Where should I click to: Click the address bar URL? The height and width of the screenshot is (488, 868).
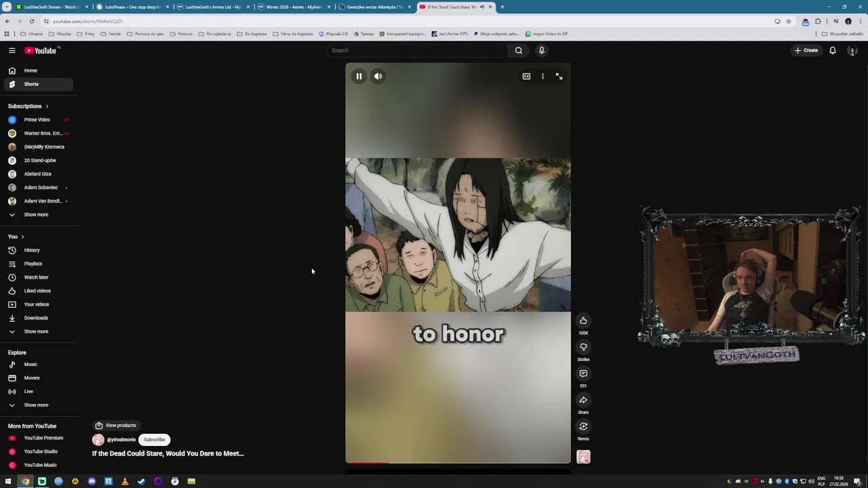coord(88,21)
